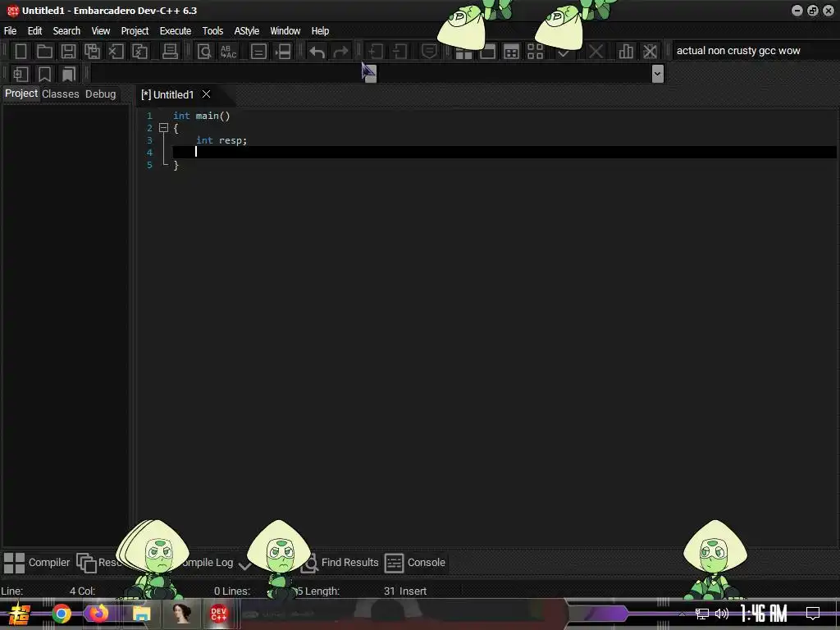Open the Console bottom tab
The image size is (840, 630).
[416, 563]
